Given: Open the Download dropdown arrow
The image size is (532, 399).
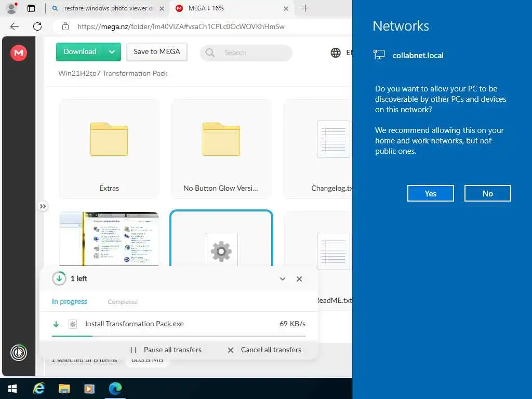Looking at the screenshot, I should 112,52.
